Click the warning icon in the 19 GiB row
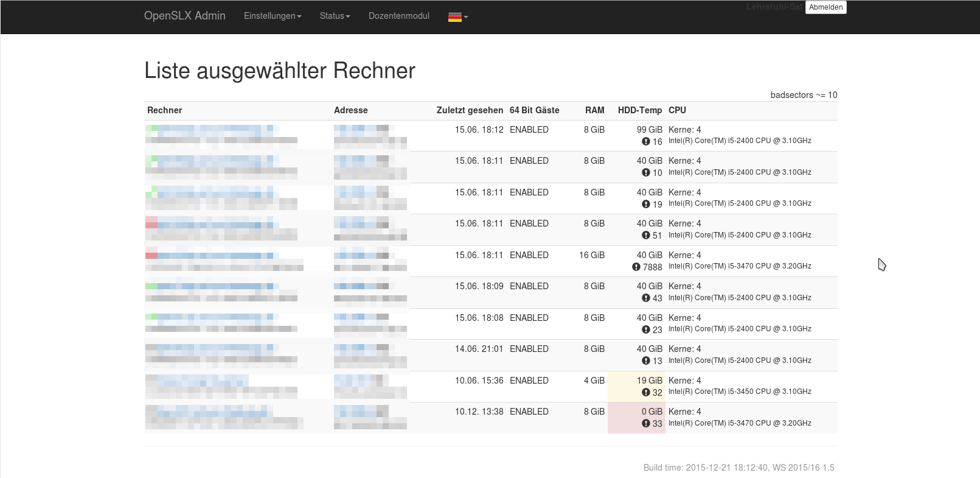Image resolution: width=980 pixels, height=478 pixels. [645, 392]
